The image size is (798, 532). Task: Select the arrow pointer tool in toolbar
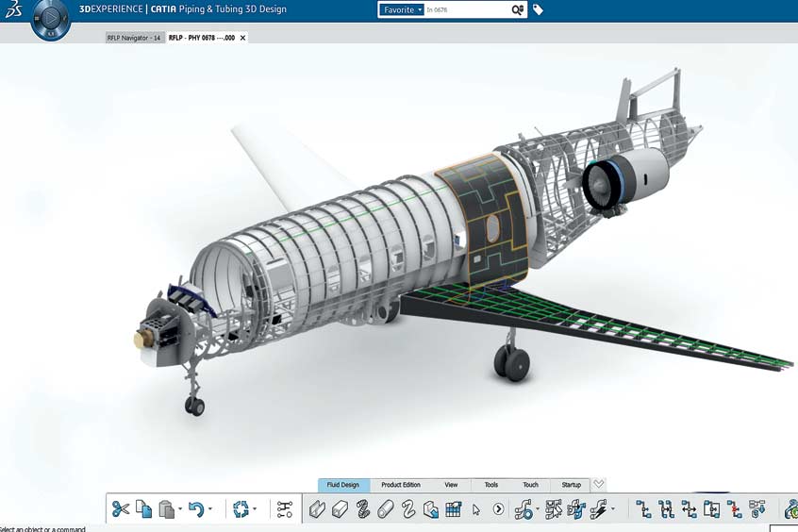click(476, 509)
